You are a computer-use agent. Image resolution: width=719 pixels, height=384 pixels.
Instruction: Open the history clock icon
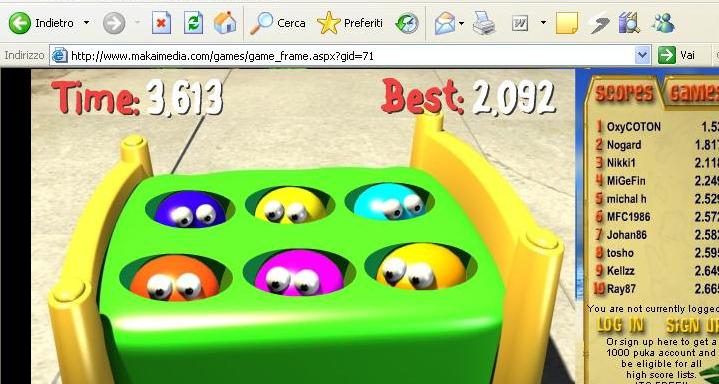(407, 23)
